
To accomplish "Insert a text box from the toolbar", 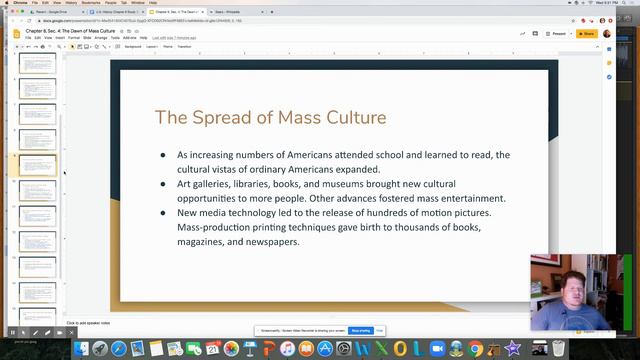I will (x=80, y=47).
